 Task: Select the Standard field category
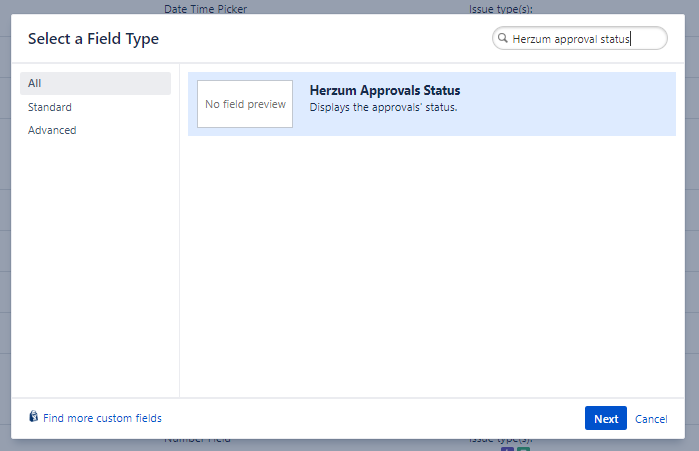[50, 107]
